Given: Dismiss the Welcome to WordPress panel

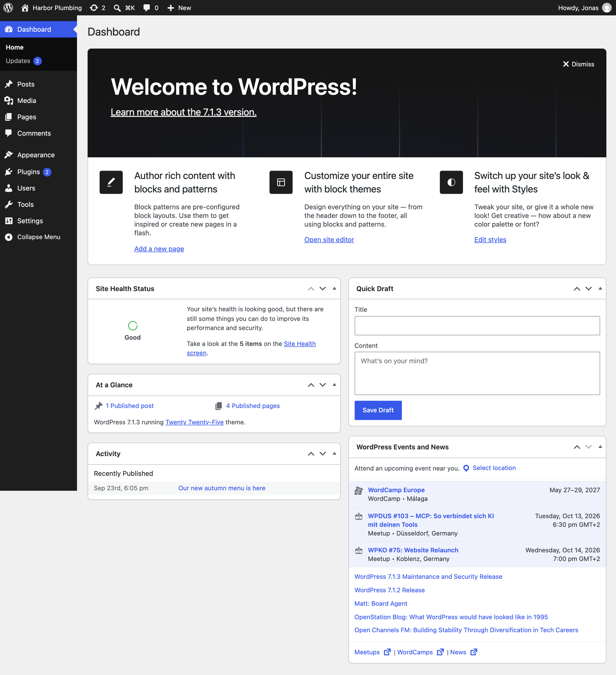Looking at the screenshot, I should coord(578,64).
